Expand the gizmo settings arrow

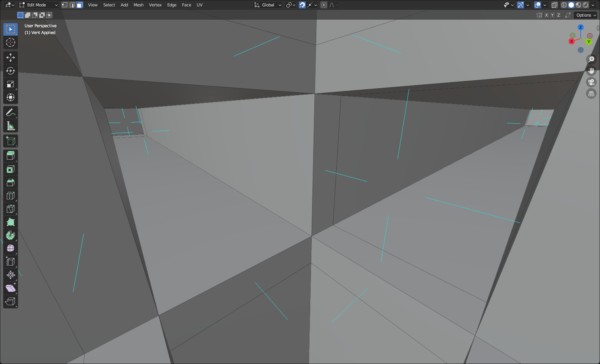coord(528,5)
